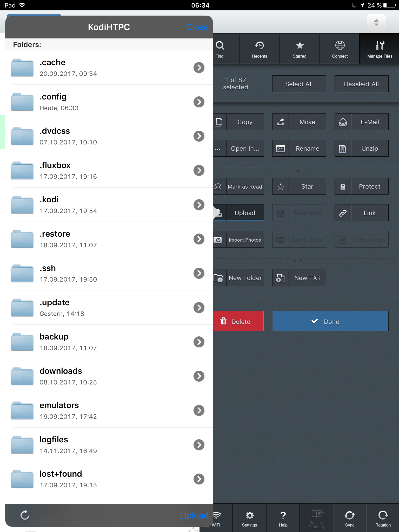The width and height of the screenshot is (399, 532).
Task: Select the logfiles folder name
Action: click(54, 440)
